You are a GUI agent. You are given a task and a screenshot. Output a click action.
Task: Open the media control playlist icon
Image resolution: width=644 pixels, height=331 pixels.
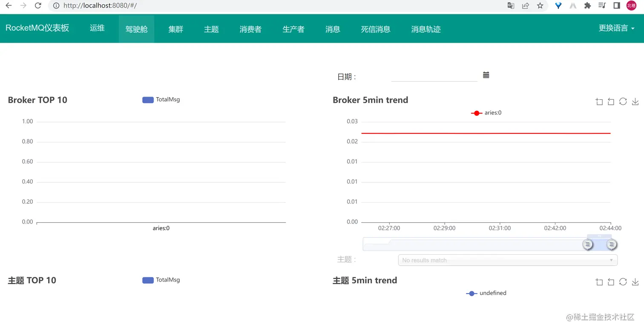[x=602, y=6]
